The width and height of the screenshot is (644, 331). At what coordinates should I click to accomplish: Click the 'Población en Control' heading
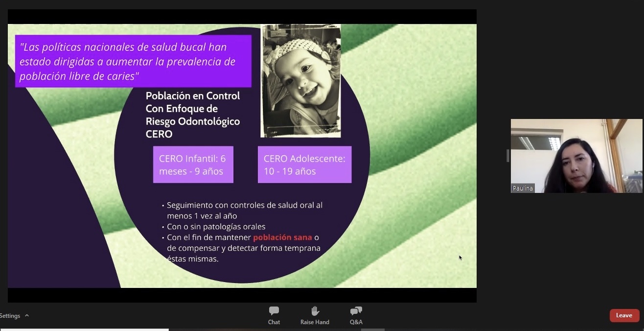193,96
